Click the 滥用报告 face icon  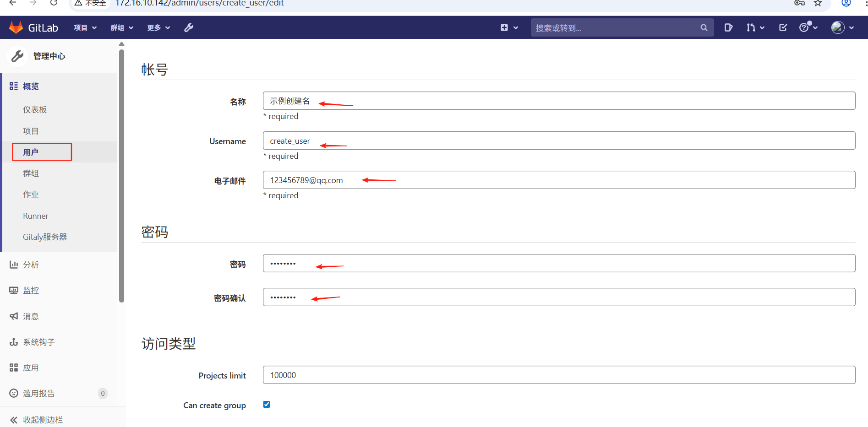click(x=14, y=393)
